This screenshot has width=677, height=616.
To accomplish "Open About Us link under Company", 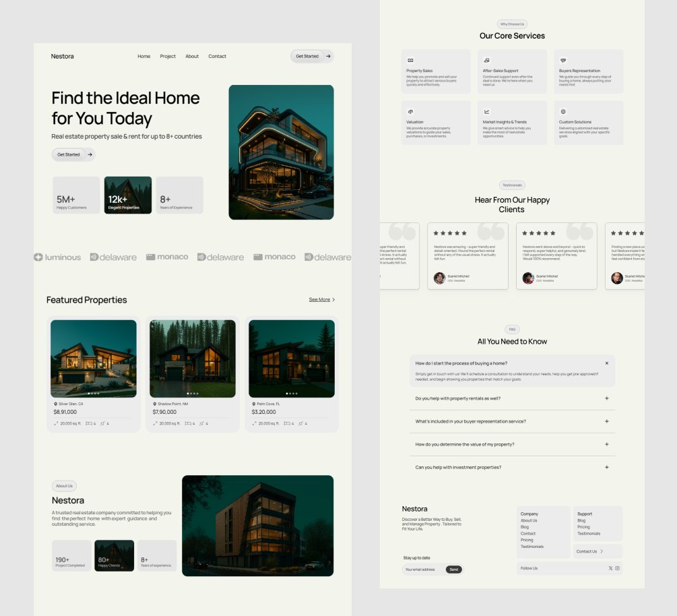I will (x=529, y=520).
